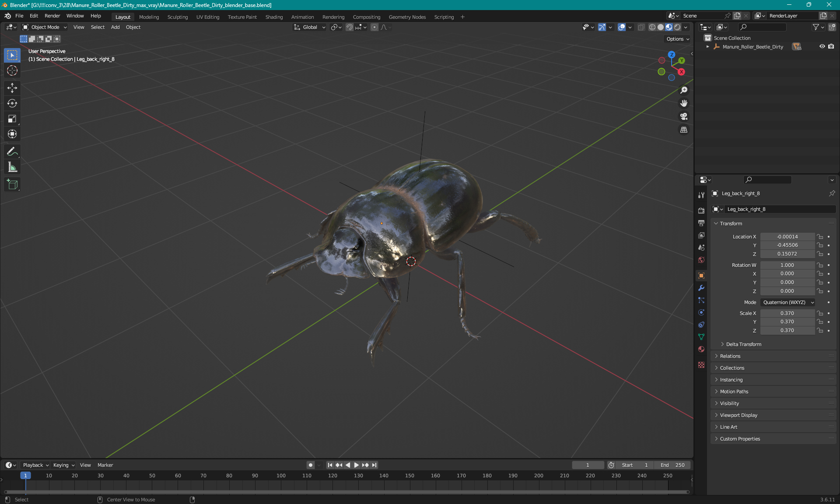Expand Manure_Roller_Beetle_Dirty in outliner
The image size is (840, 504).
click(708, 46)
